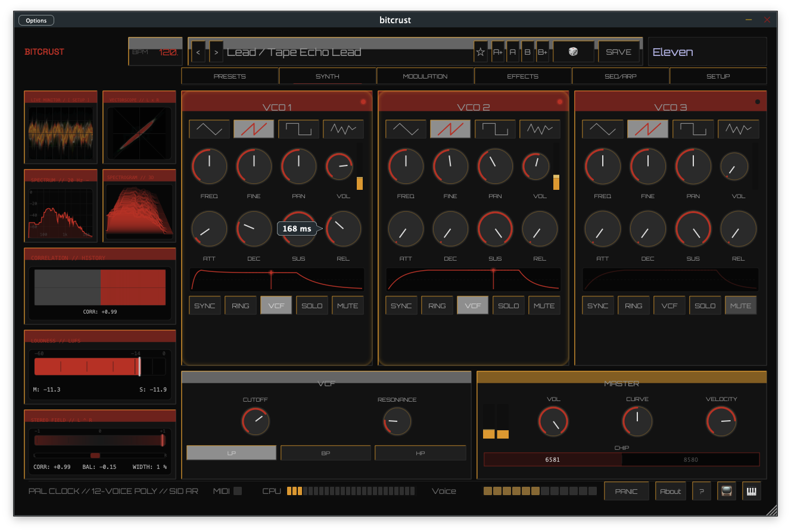This screenshot has width=791, height=532.
Task: Select the square wave for VCO 2
Action: click(495, 129)
